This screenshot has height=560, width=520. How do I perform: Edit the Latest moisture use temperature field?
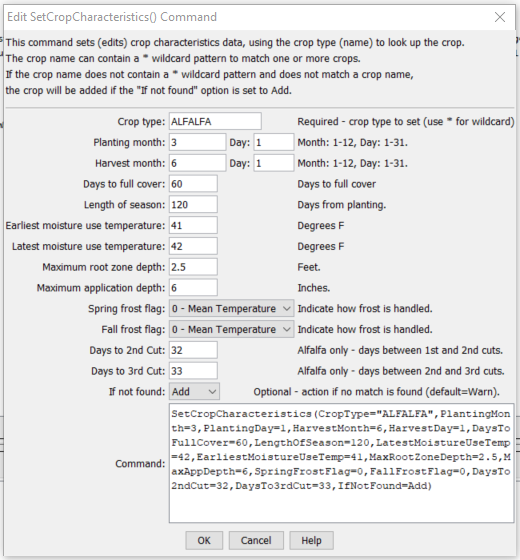[193, 246]
